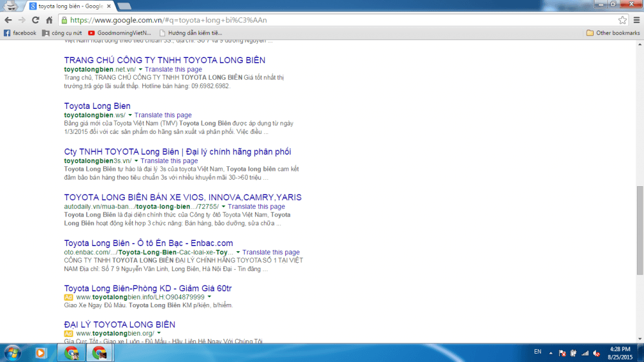Click the secure padlock icon in address bar

(x=64, y=20)
